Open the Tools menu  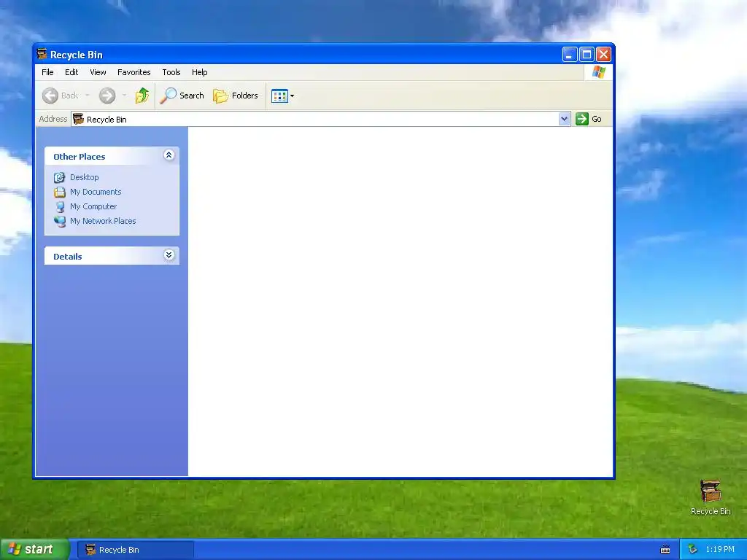171,72
